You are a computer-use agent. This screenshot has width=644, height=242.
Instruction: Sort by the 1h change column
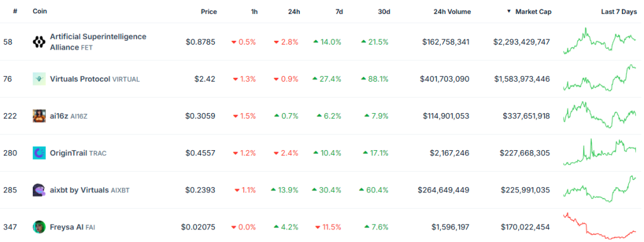tap(254, 12)
